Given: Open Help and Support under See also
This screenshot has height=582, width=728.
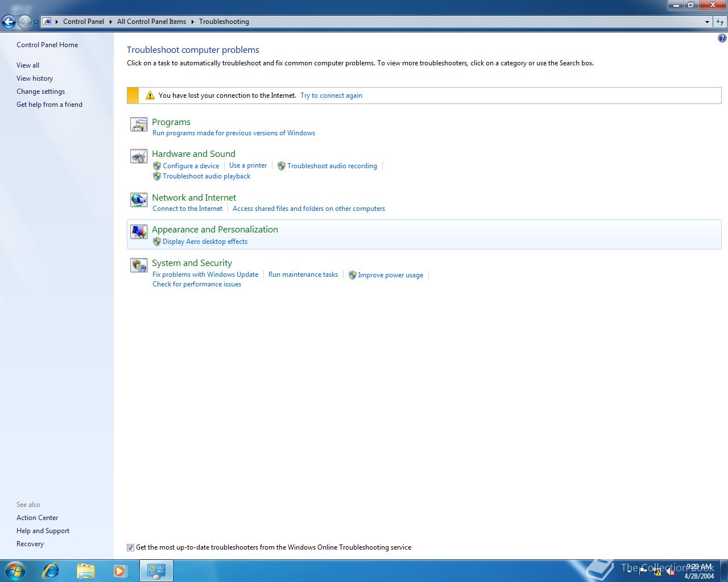Looking at the screenshot, I should (43, 531).
